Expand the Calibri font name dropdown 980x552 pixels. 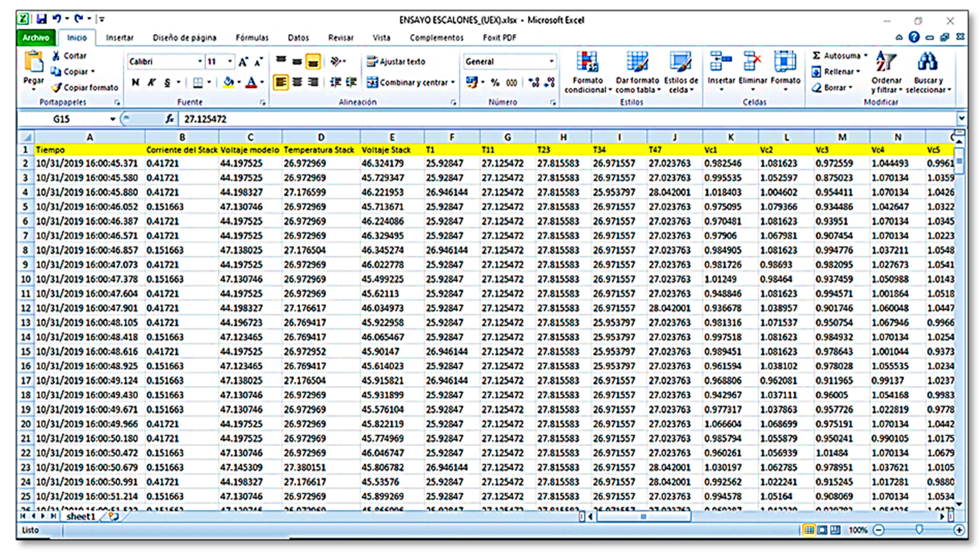199,61
